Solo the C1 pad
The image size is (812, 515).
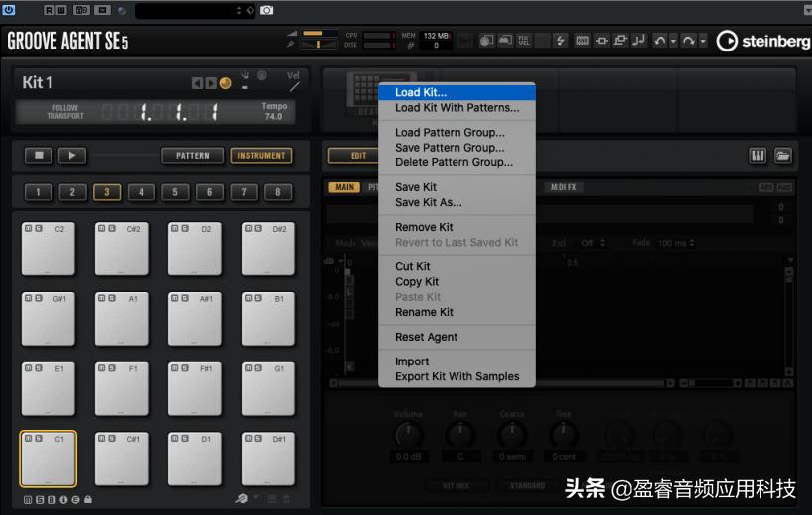pos(39,439)
